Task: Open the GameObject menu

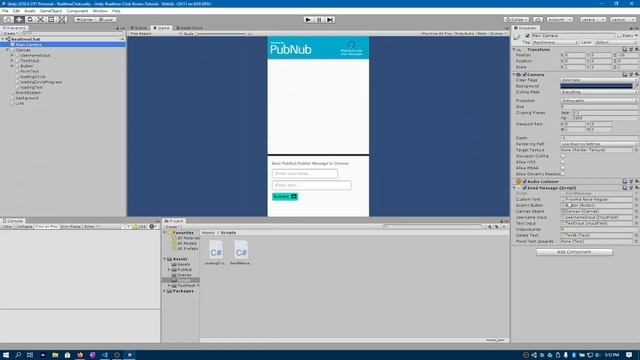Action: click(x=51, y=11)
